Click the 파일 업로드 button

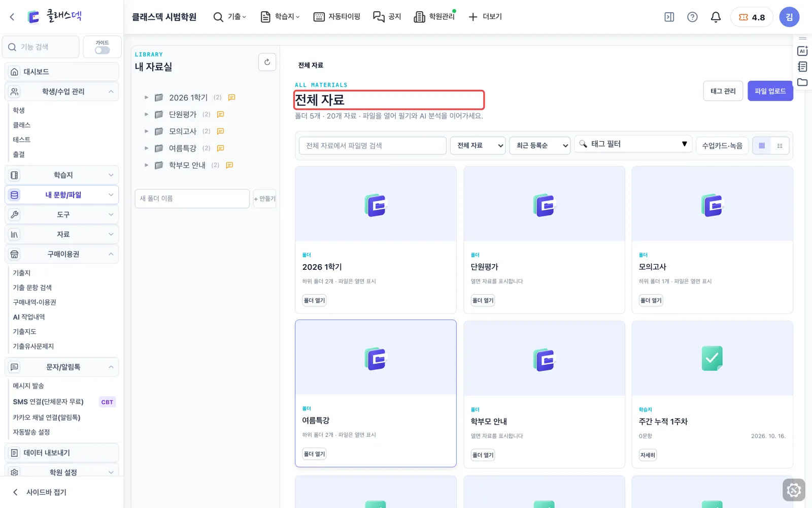coord(770,91)
